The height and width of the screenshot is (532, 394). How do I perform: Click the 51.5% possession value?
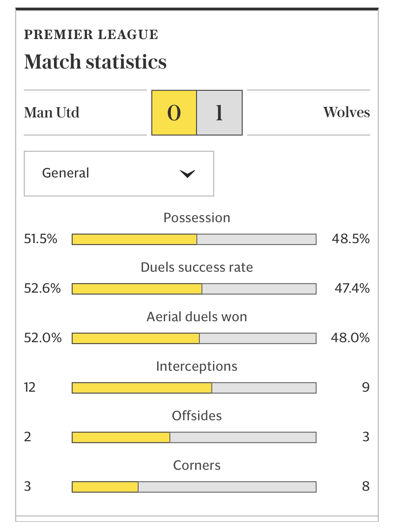(41, 239)
